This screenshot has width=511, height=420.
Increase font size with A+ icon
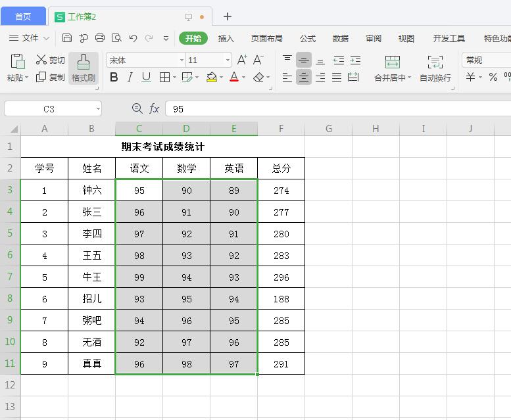pyautogui.click(x=242, y=60)
